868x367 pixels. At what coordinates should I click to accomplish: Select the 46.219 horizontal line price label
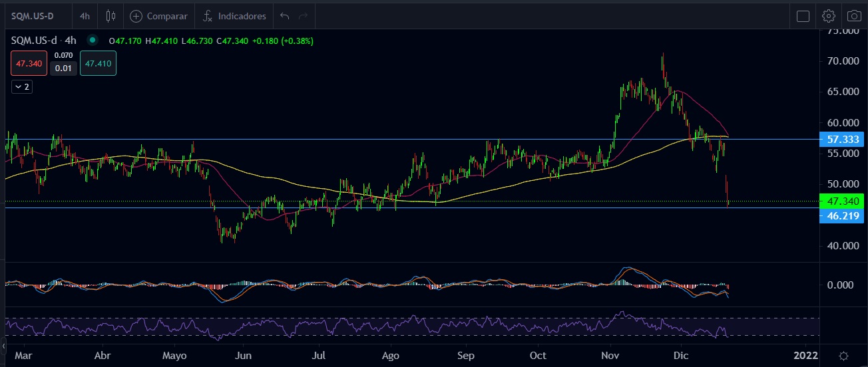pos(843,215)
